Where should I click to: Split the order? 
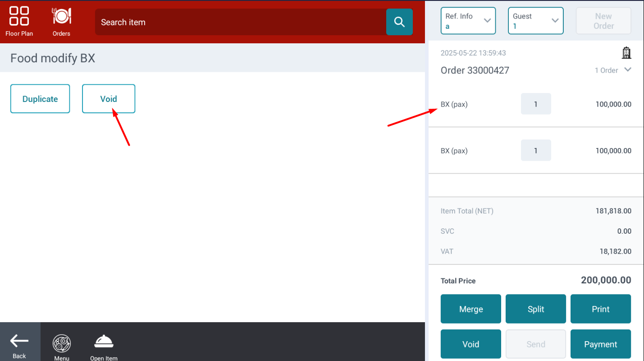tap(536, 309)
